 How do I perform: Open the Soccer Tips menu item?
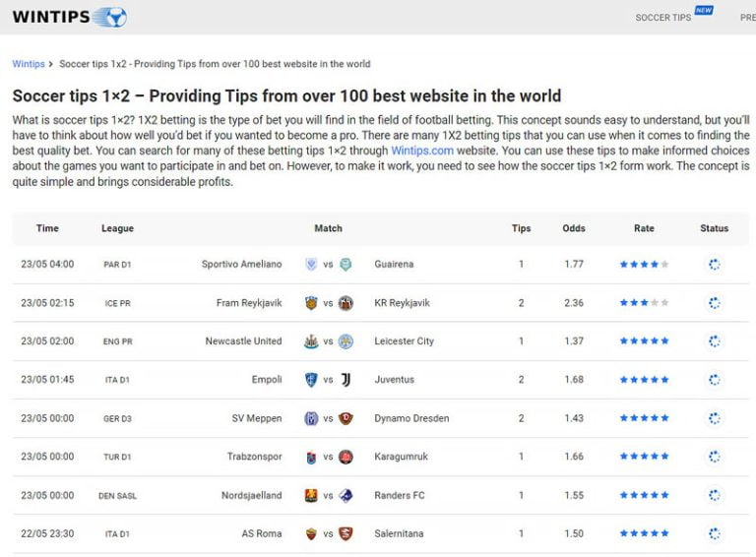click(662, 18)
